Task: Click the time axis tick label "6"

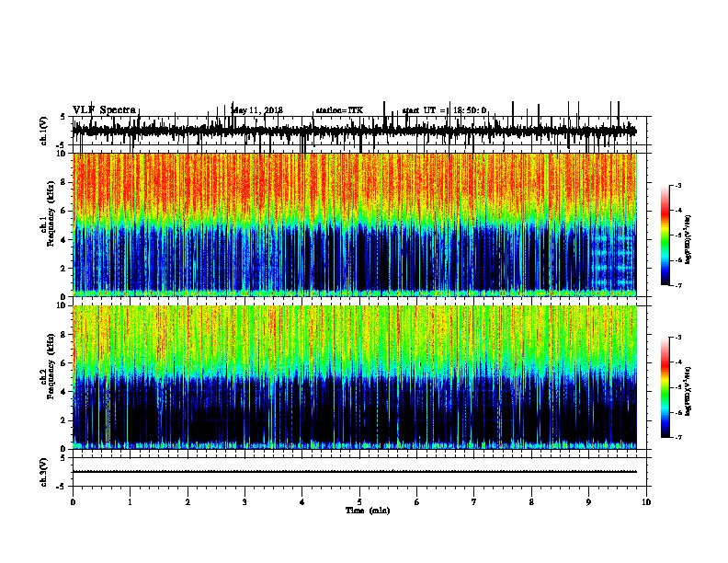Action: point(417,502)
